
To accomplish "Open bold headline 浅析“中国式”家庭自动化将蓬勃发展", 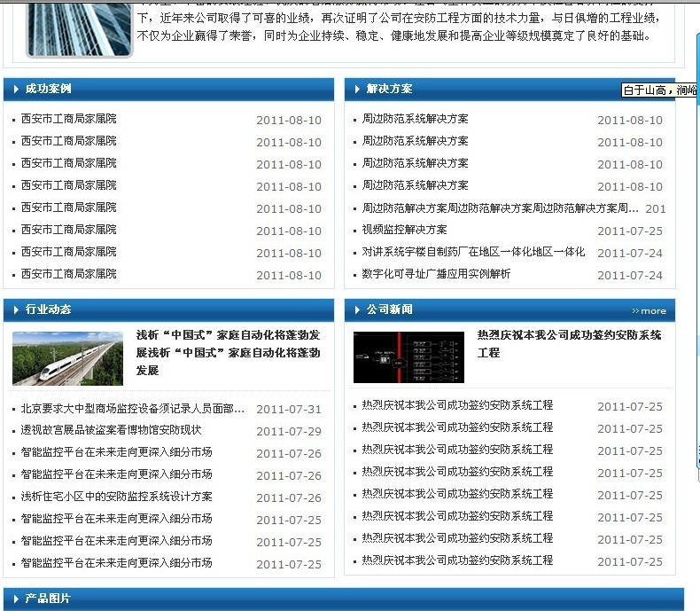I will click(229, 352).
